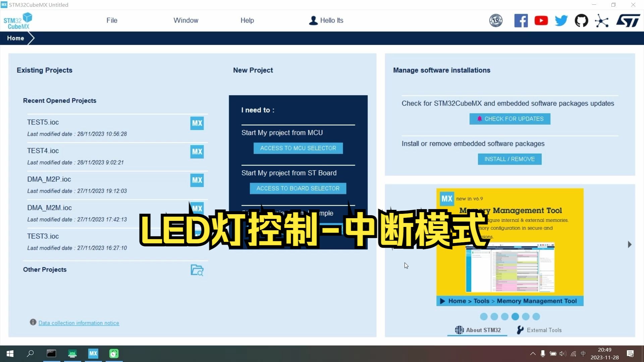Open TEST5.ioc via its MX file icon

tap(197, 123)
